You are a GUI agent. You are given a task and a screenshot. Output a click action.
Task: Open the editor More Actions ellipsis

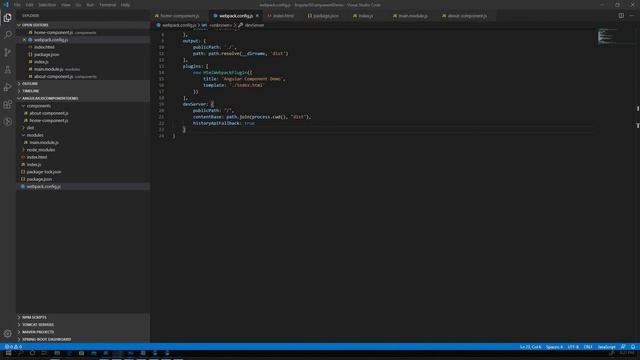coord(632,16)
